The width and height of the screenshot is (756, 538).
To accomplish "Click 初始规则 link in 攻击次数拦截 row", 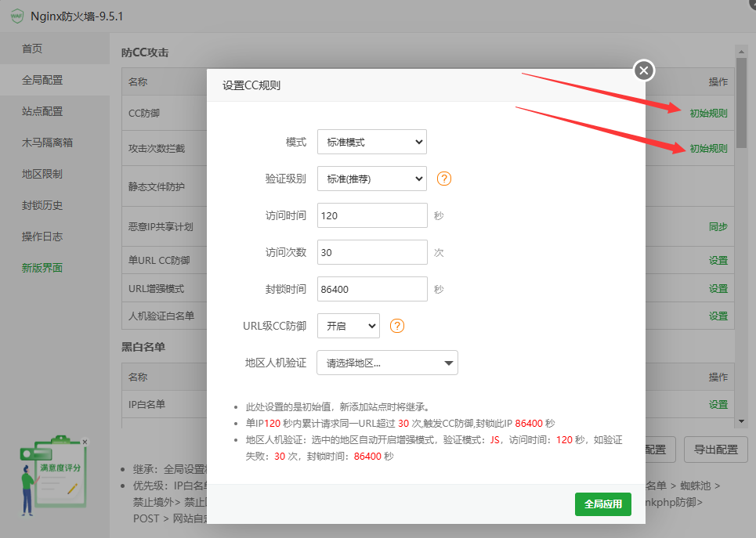I will pos(708,149).
